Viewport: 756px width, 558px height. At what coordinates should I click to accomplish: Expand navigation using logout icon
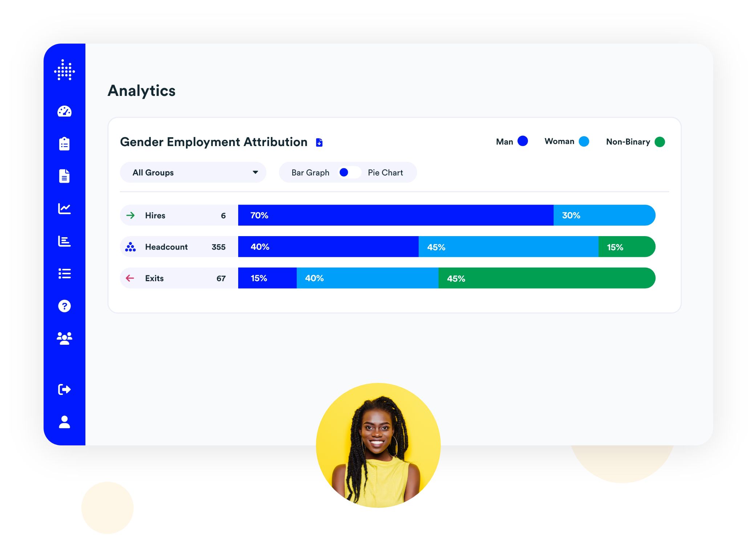(65, 389)
